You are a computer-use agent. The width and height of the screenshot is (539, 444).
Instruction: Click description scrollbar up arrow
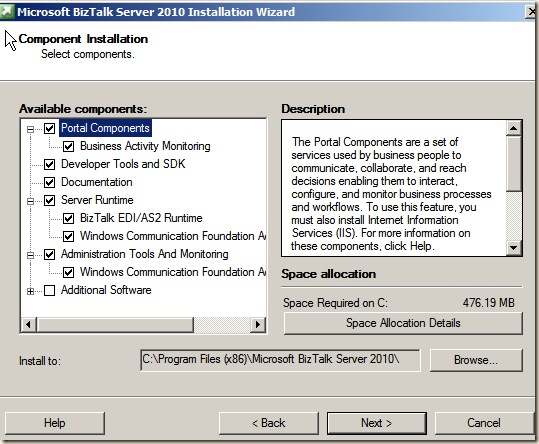514,128
